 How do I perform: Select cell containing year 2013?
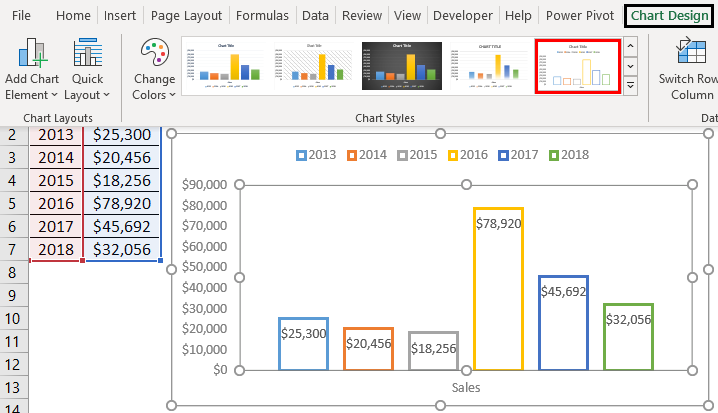(x=56, y=135)
